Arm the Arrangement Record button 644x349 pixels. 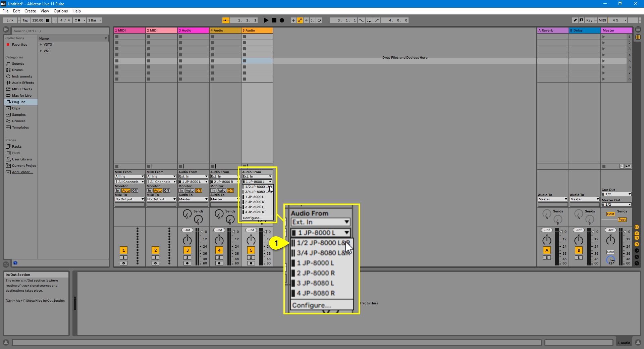(282, 20)
